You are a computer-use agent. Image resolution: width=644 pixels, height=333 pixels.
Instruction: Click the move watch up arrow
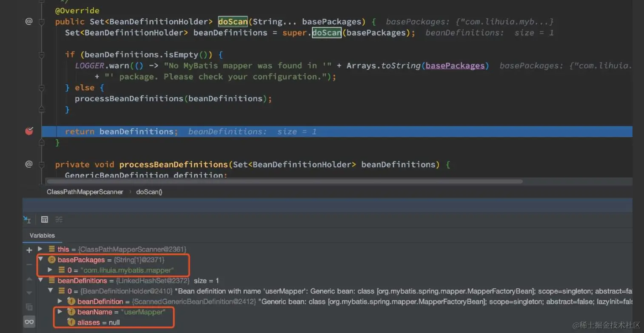[29, 279]
